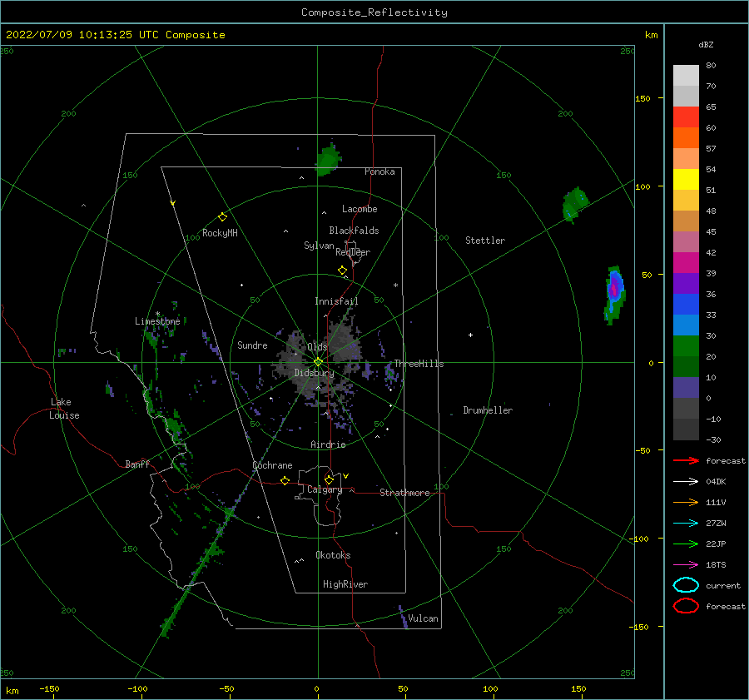Click the Calgary city label
Image resolution: width=749 pixels, height=700 pixels.
tap(325, 489)
